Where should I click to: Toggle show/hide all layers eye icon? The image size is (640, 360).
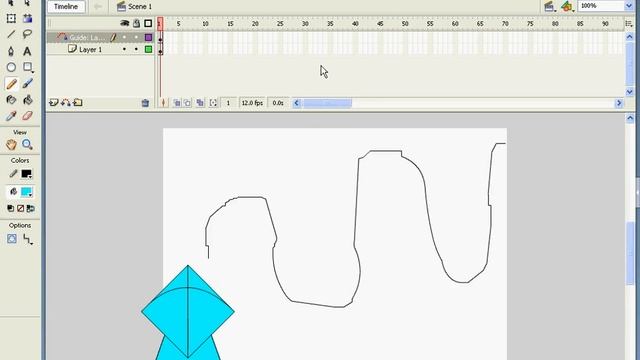click(x=125, y=23)
